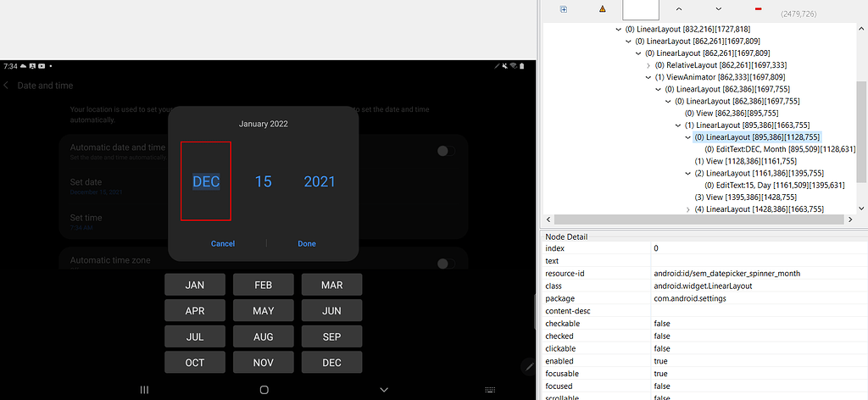The image size is (868, 400).
Task: Choose MAY on the month keypad
Action: click(264, 311)
